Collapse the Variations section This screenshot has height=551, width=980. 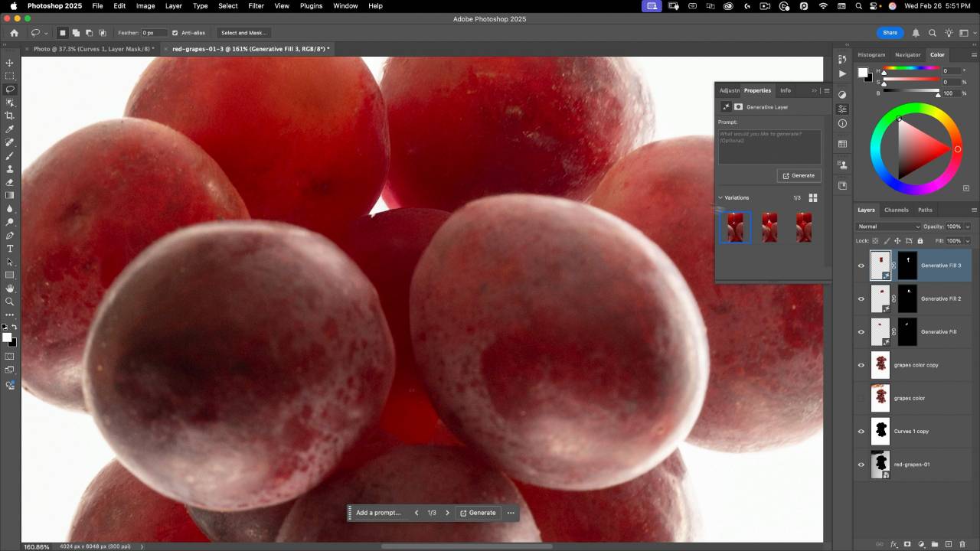pos(720,197)
